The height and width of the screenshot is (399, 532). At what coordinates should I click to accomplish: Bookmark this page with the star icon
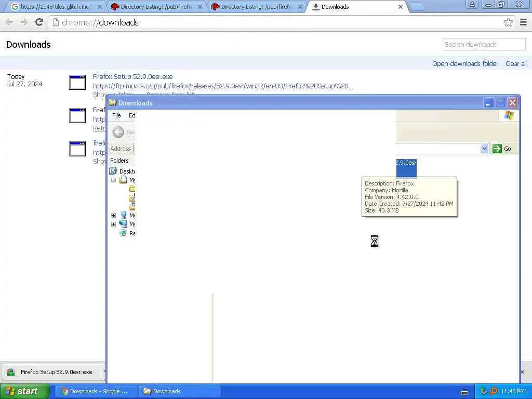click(x=508, y=22)
